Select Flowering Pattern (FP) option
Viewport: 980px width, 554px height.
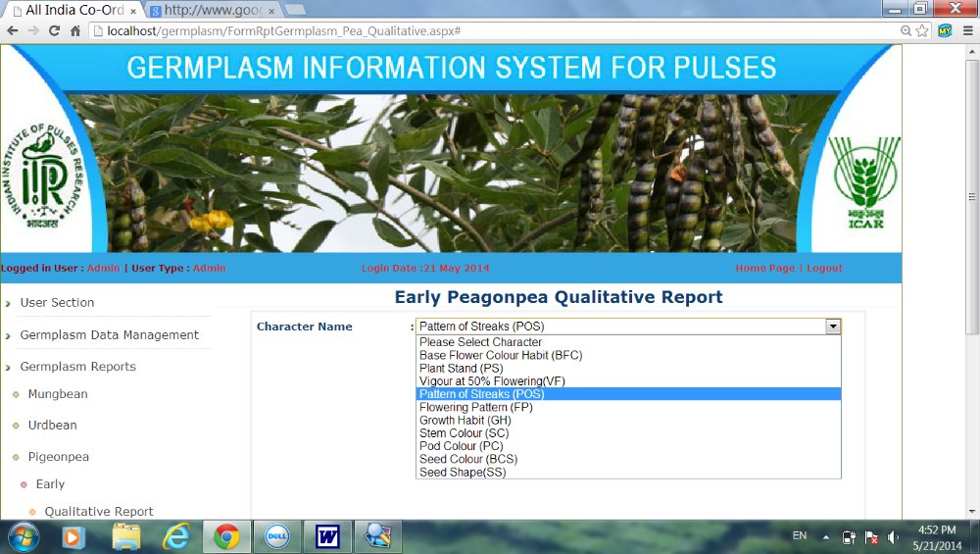pyautogui.click(x=628, y=407)
